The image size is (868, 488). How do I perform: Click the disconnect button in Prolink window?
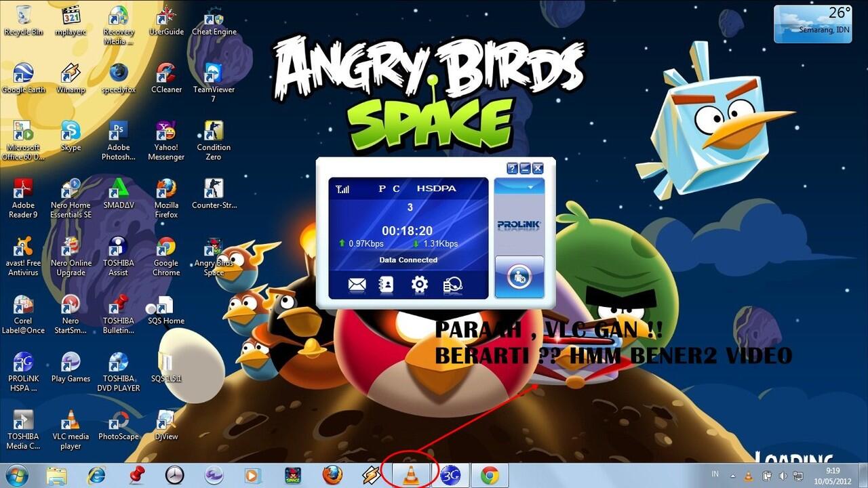click(519, 277)
